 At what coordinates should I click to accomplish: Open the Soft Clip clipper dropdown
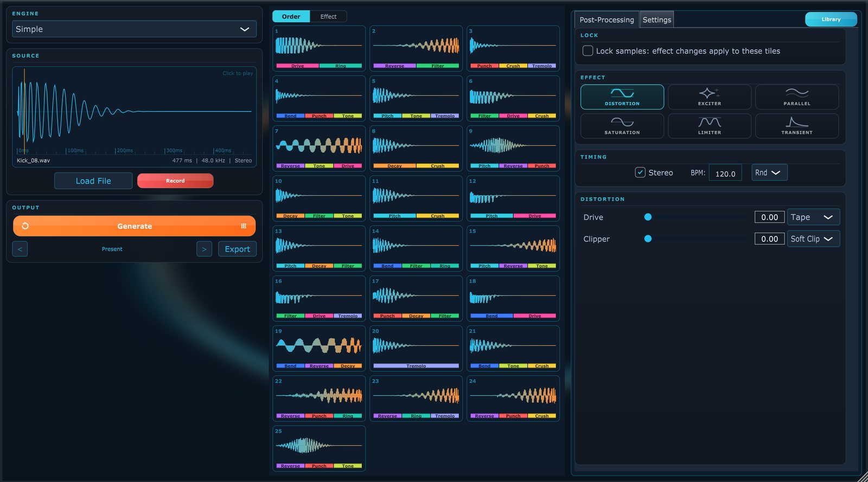pyautogui.click(x=813, y=239)
